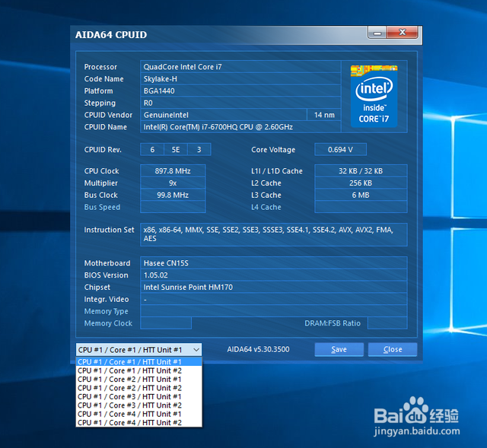Minimize the AIDA64 CPUID window

[377, 33]
